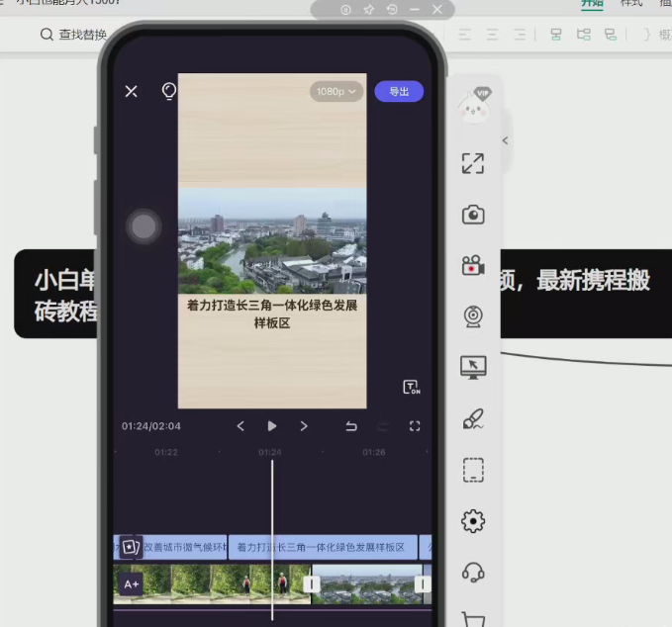Jump to previous frame arrow
This screenshot has height=627, width=672.
point(240,426)
